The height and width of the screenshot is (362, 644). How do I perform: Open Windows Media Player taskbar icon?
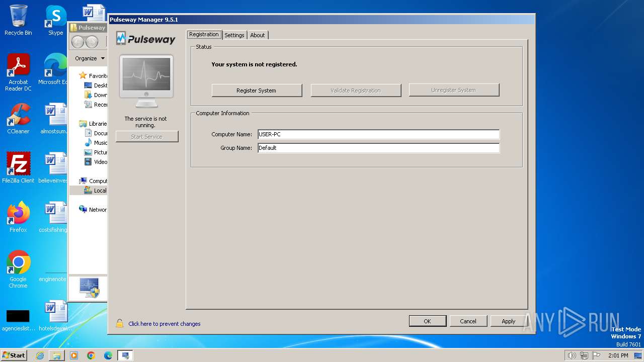click(x=74, y=355)
